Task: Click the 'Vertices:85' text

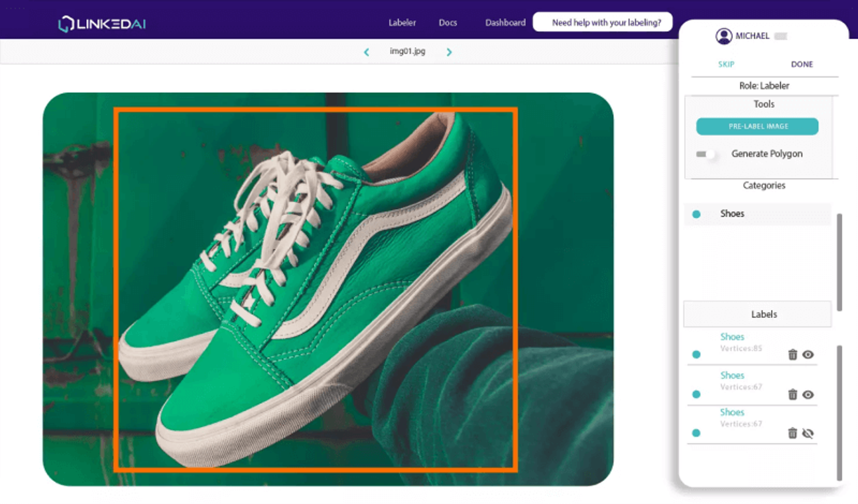Action: pos(741,348)
